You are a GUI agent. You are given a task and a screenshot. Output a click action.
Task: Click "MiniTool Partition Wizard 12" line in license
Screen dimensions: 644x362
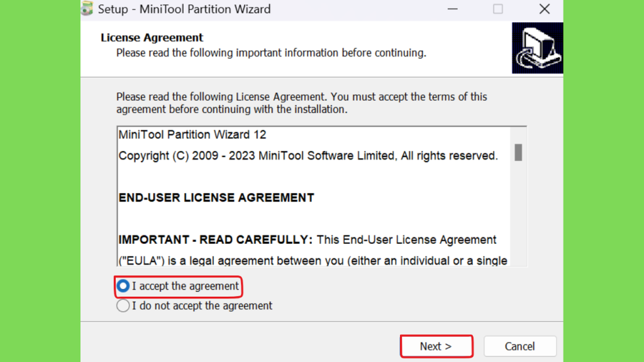point(192,134)
